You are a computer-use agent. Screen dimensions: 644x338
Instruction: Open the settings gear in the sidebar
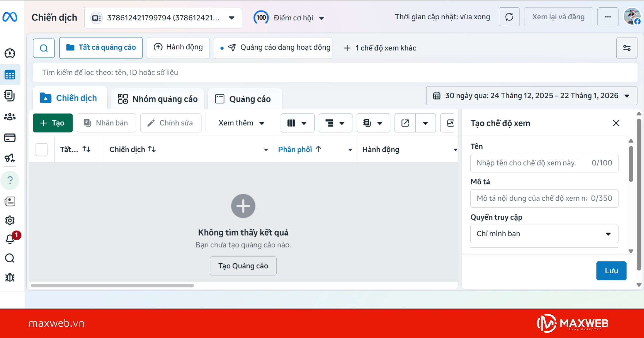pos(10,220)
